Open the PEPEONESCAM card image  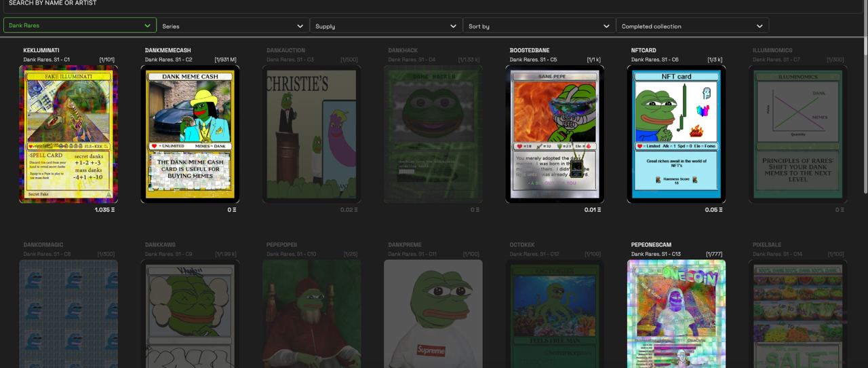(676, 314)
